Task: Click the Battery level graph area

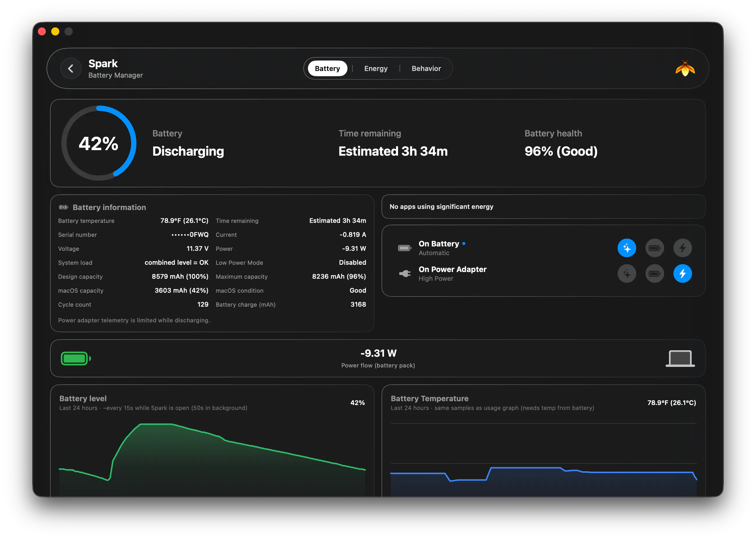Action: tap(212, 459)
